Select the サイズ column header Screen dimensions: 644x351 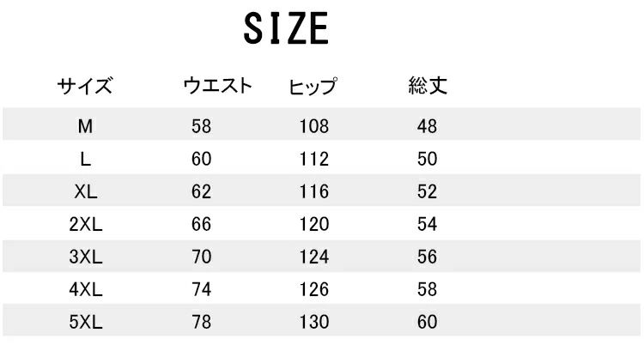point(85,86)
